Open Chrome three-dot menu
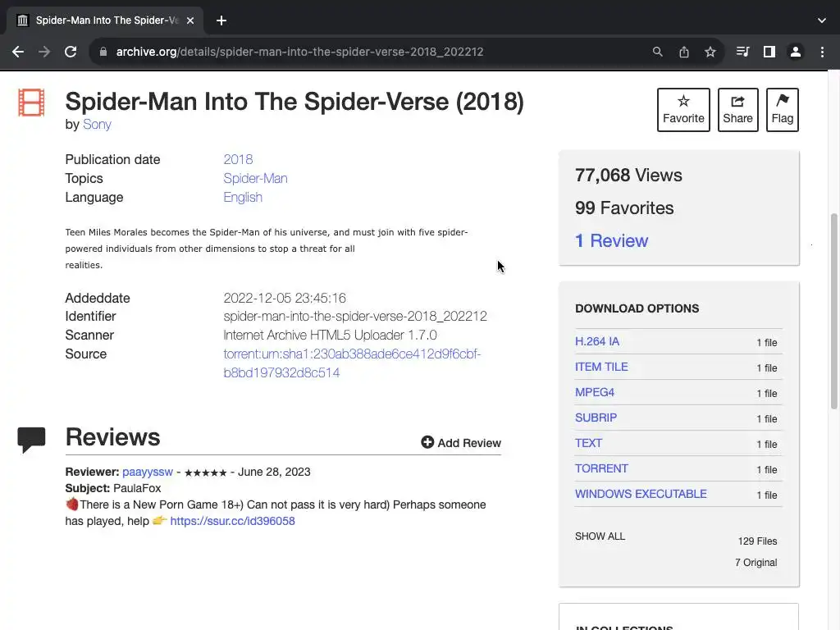 coord(822,52)
